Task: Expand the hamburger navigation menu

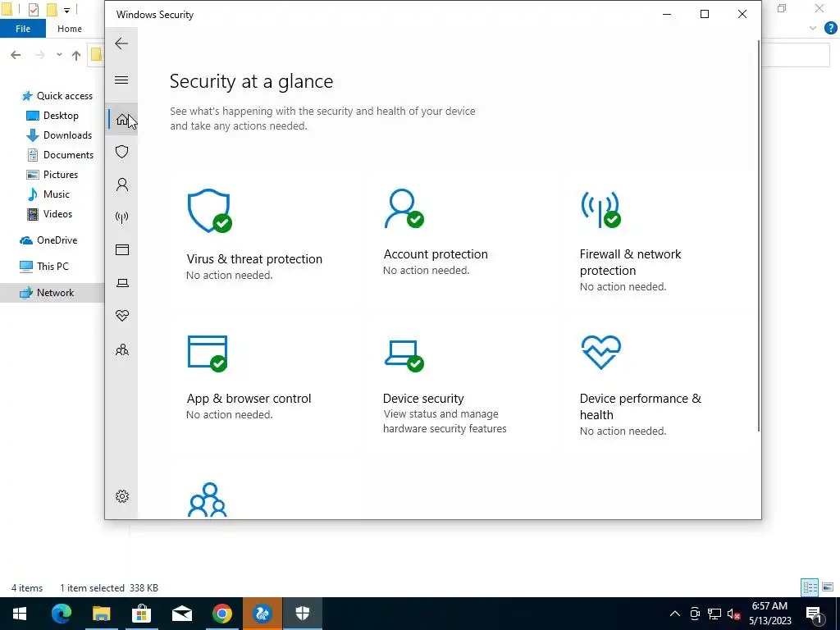Action: click(x=121, y=80)
